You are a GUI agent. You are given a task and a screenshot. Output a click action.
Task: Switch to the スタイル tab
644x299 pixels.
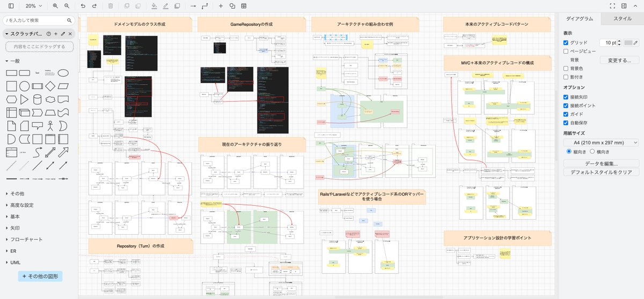point(622,19)
